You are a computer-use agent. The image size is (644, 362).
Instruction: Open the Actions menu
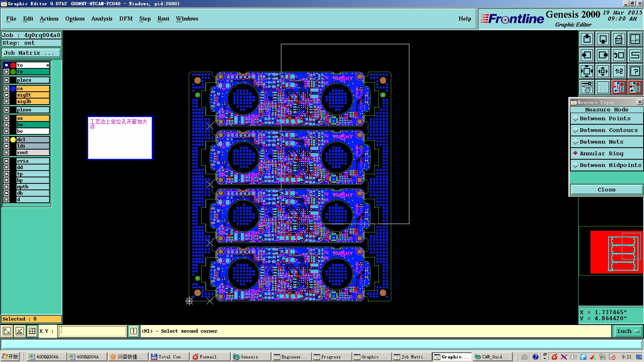49,19
